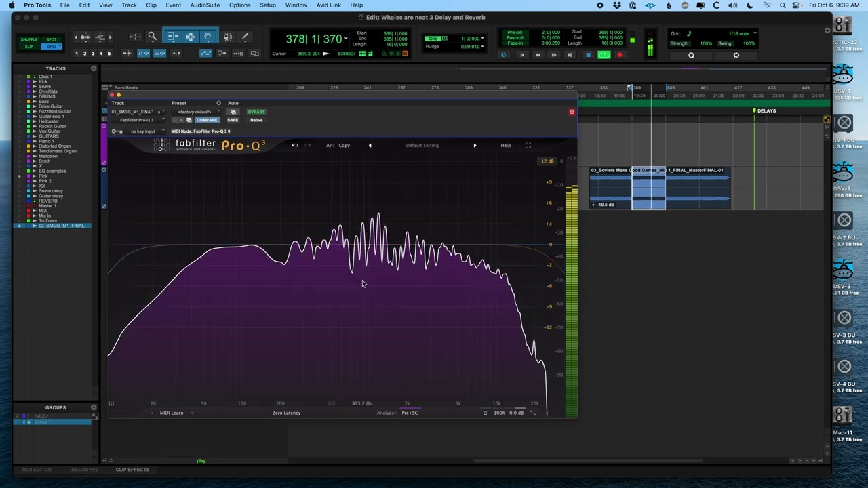Open plugin selector FabFilter Pro-Q 3
The width and height of the screenshot is (868, 488).
click(138, 120)
